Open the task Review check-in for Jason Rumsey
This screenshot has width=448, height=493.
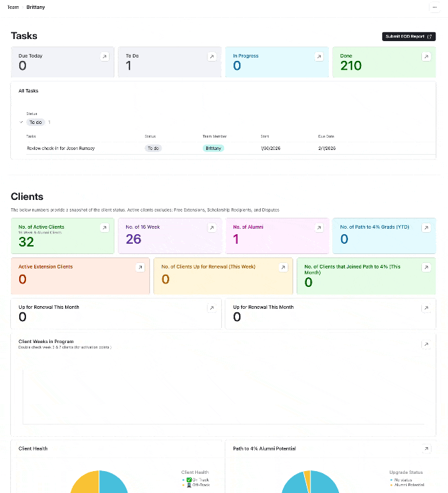pos(61,148)
